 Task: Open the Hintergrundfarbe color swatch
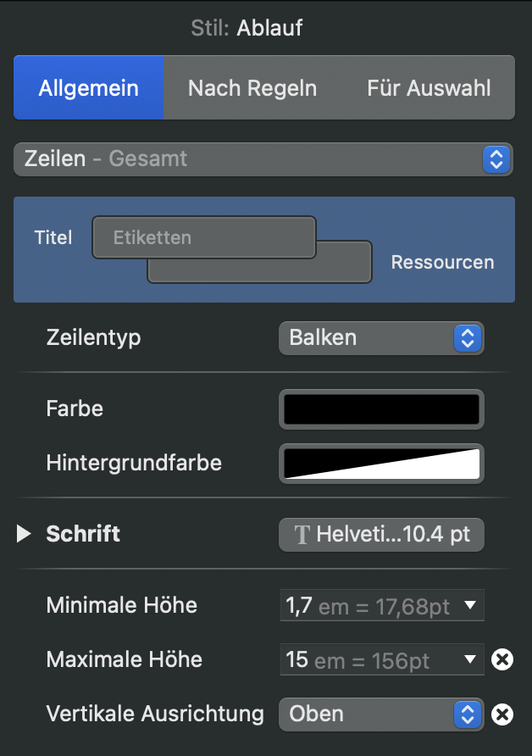381,464
